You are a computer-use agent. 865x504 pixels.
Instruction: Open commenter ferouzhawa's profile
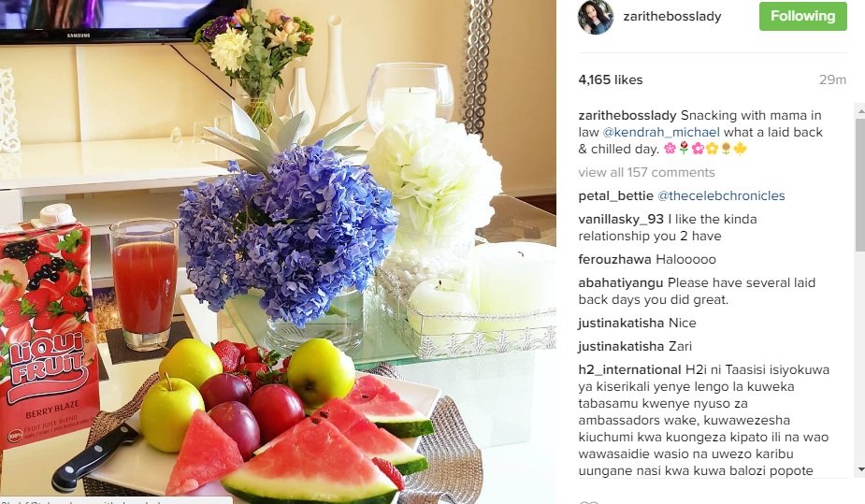pyautogui.click(x=614, y=259)
